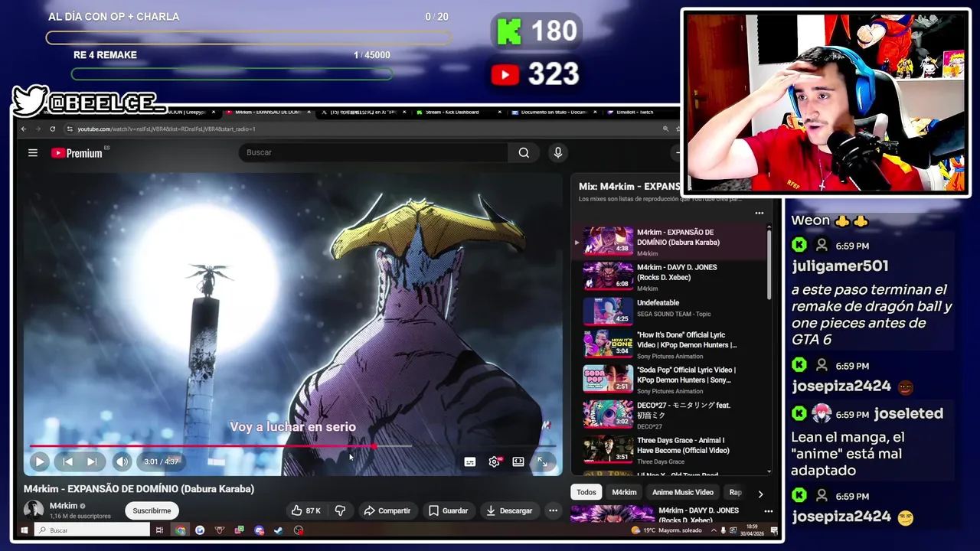Click the Windows taskbar Buscar box
This screenshot has height=551, width=980.
[92, 530]
